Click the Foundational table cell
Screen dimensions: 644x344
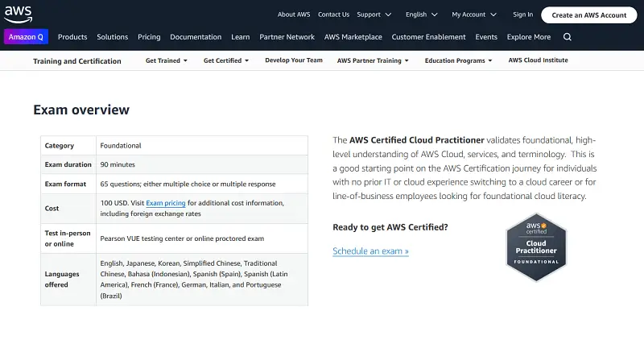click(x=202, y=146)
